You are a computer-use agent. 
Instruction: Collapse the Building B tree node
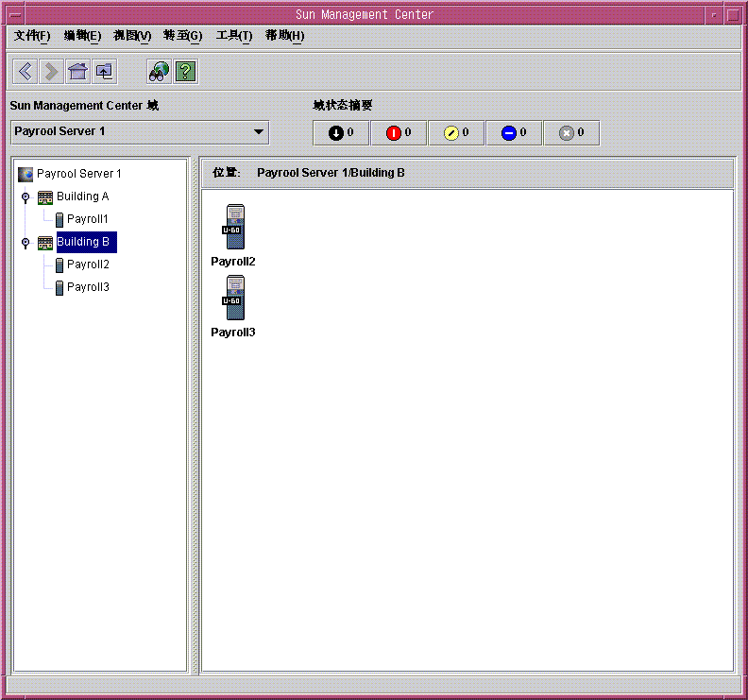[x=25, y=243]
